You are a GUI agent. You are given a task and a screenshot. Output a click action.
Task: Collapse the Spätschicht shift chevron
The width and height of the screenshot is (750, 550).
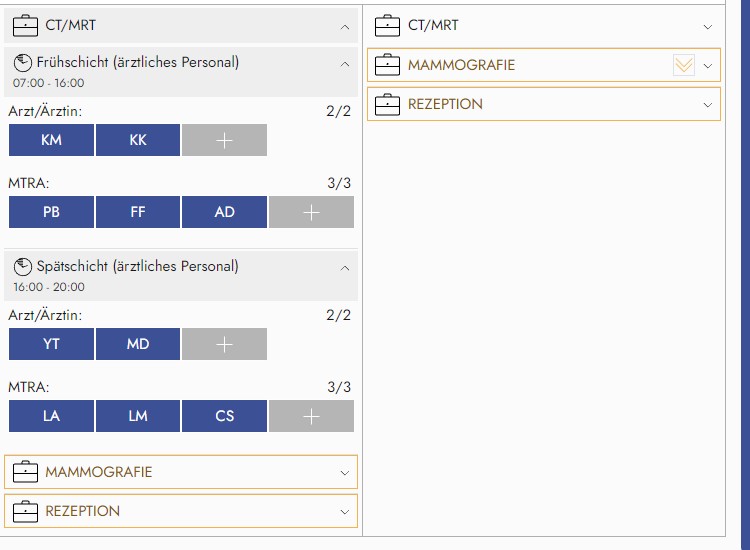(345, 268)
